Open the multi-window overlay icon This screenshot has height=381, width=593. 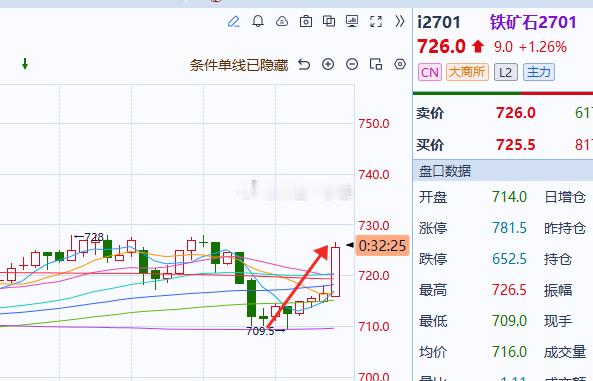coord(329,21)
